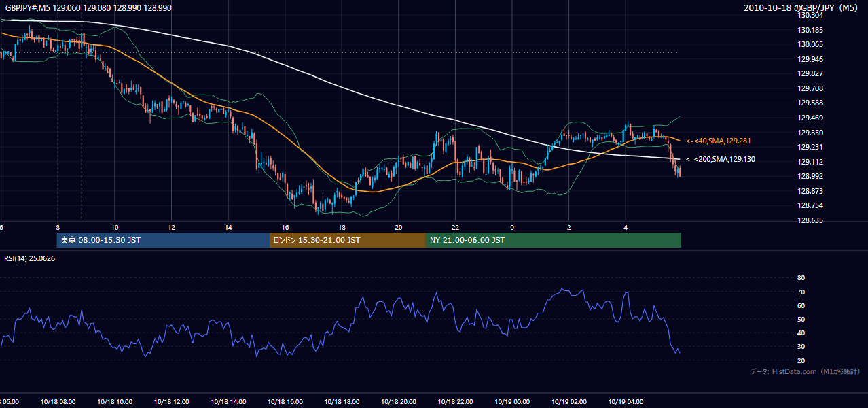Click hour label 22 under the price chart
This screenshot has height=408, width=868.
456,227
